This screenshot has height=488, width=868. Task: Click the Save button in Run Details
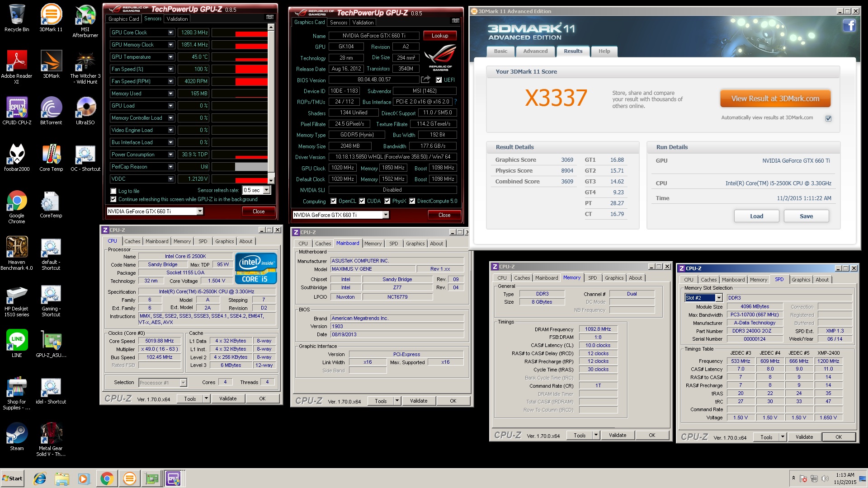(806, 216)
